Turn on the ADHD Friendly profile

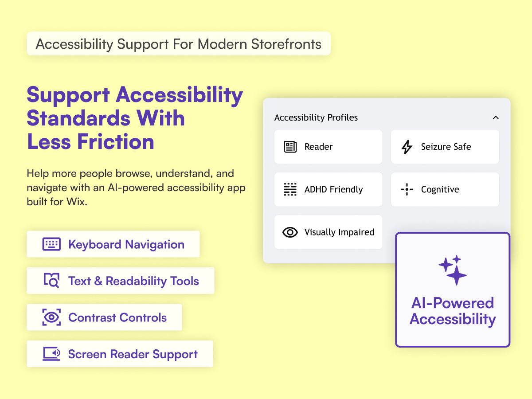click(x=328, y=189)
